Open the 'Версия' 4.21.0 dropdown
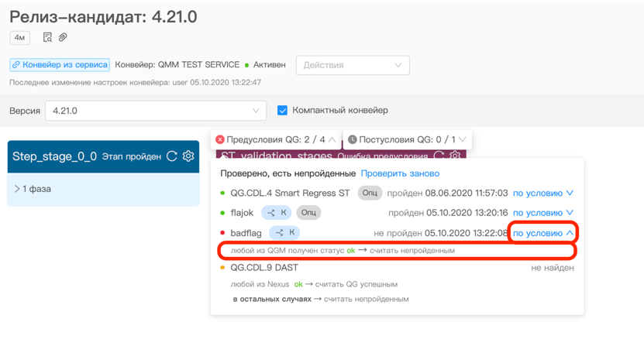Viewport: 644px width, 346px height. tap(156, 111)
